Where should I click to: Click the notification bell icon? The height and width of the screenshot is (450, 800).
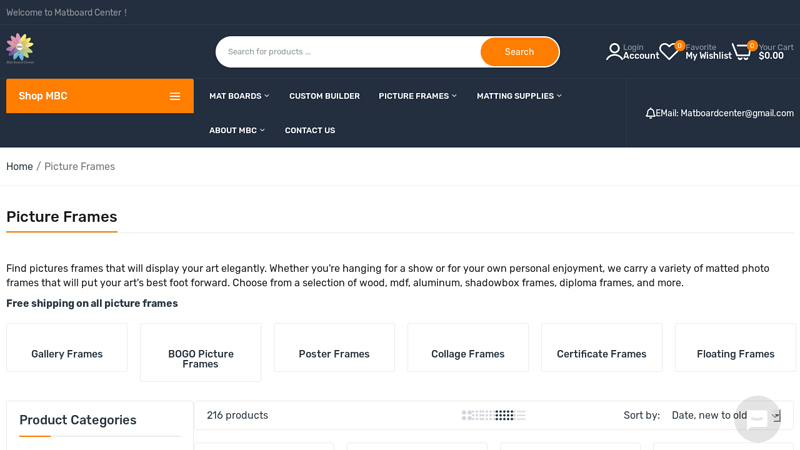[x=650, y=113]
